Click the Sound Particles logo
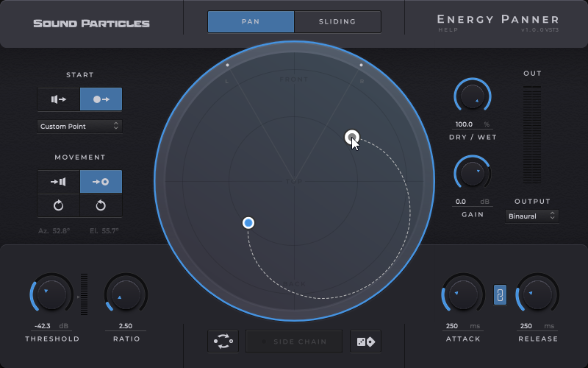The image size is (588, 368). point(91,24)
